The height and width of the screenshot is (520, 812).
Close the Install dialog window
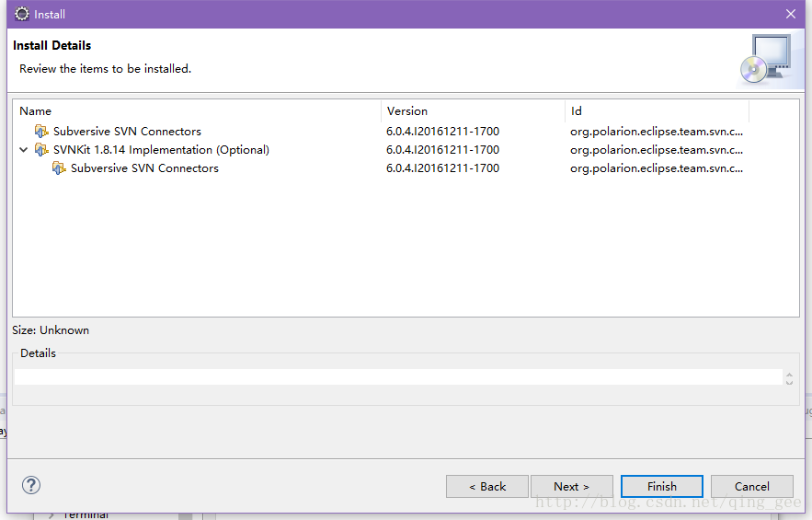click(791, 14)
